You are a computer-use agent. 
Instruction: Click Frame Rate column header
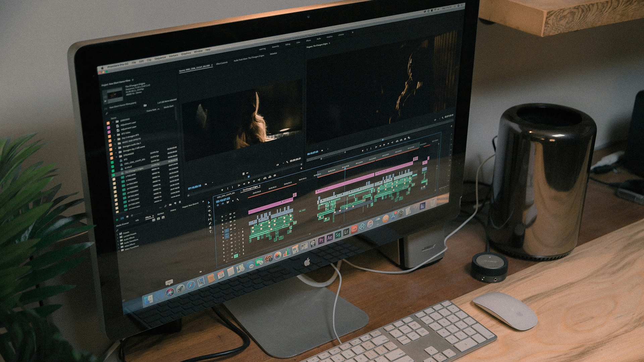pos(152,110)
